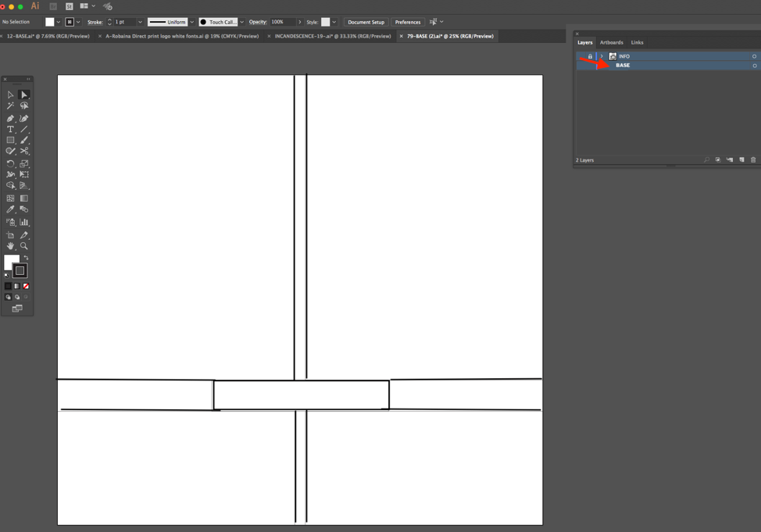Swap fill and stroke colors
Viewport: 761px width, 532px height.
click(x=26, y=258)
